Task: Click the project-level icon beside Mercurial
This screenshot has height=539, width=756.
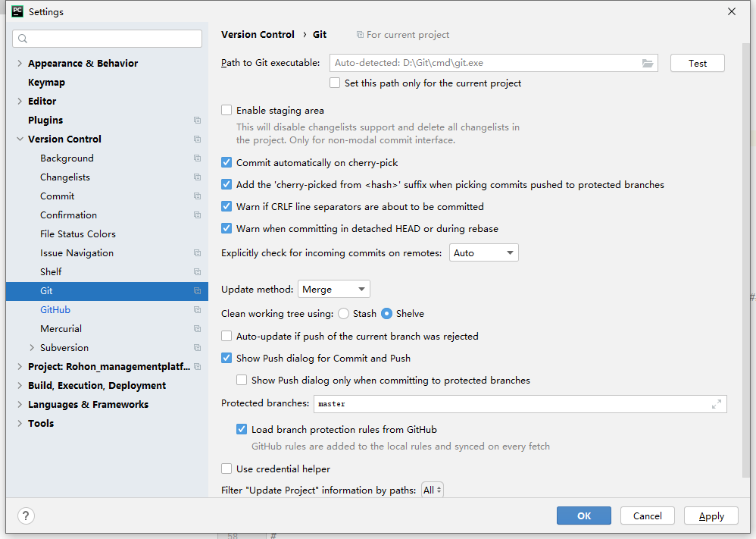Action: point(197,328)
